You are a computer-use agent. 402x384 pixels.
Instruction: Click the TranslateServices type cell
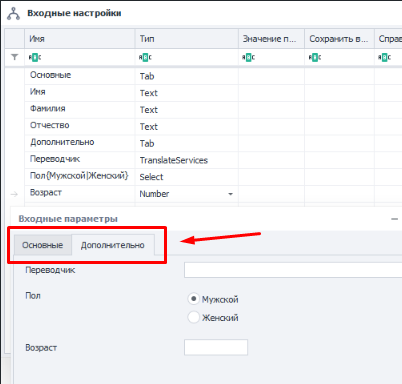(187, 160)
